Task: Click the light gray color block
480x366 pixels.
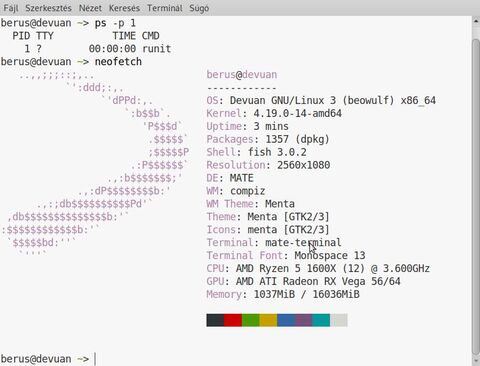Action: 339,320
